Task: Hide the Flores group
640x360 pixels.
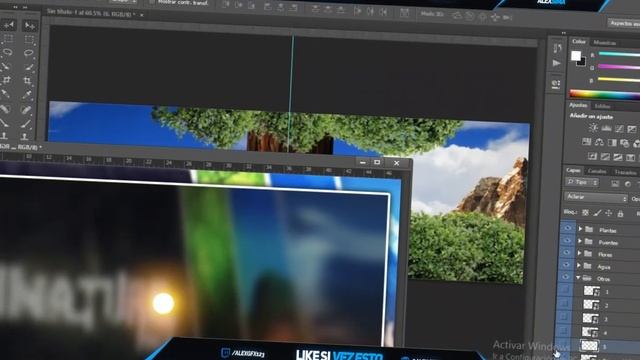Action: [566, 253]
